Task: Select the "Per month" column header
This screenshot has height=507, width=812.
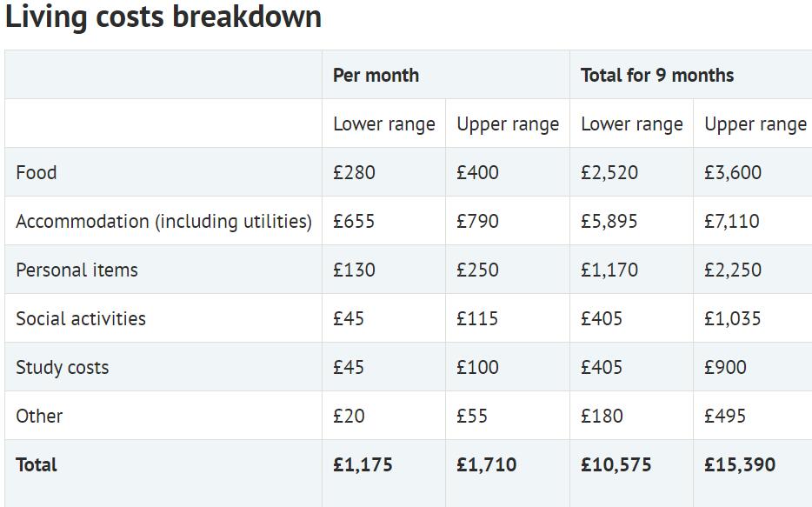Action: pyautogui.click(x=376, y=75)
